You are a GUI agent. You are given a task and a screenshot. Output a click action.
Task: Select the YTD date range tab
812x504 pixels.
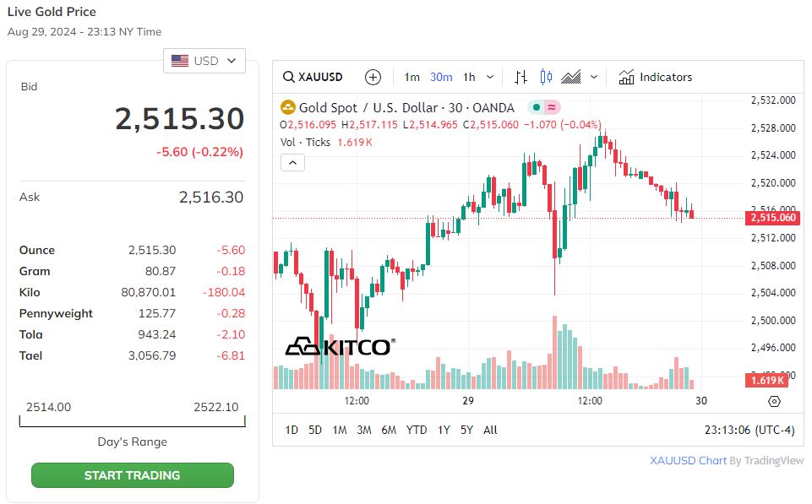[417, 430]
